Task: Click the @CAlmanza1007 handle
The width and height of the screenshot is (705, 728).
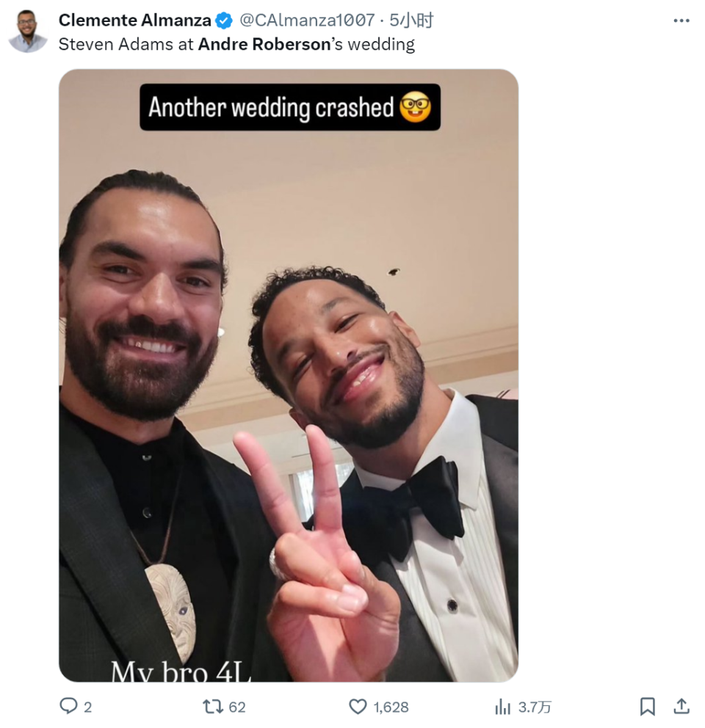Action: tap(307, 21)
